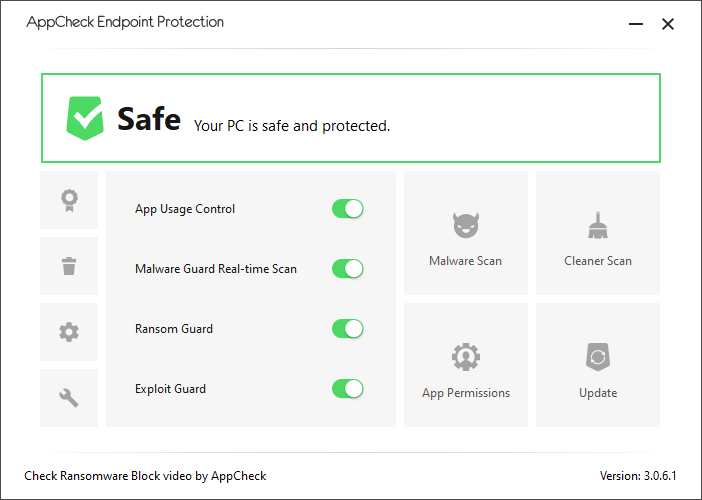Click the App Permissions gear-person icon
This screenshot has width=702, height=500.
pos(466,357)
